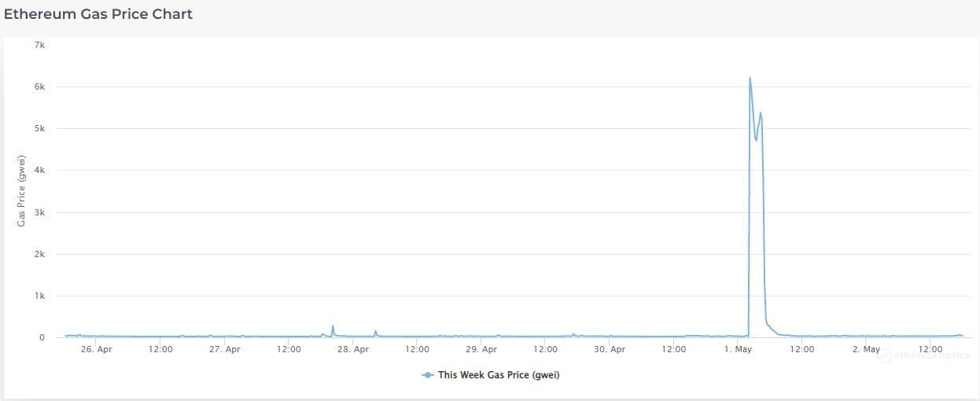The width and height of the screenshot is (980, 401).
Task: Click the 26. Apr date label
Action: 97,349
